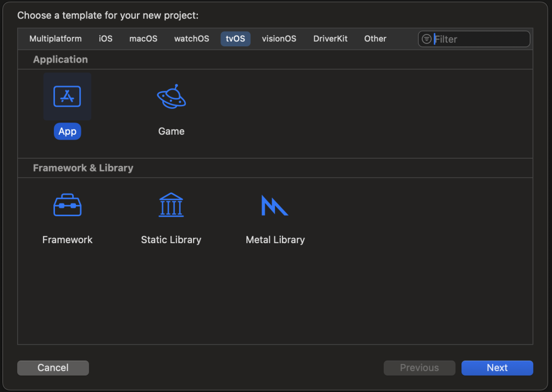The image size is (552, 392).
Task: Pick the Static Library building icon
Action: [x=171, y=205]
